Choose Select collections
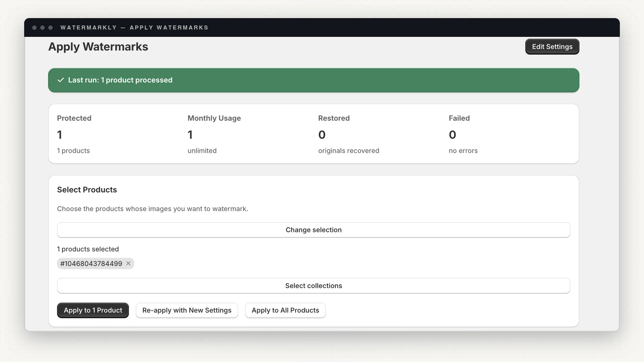The image size is (644, 362). point(314,286)
